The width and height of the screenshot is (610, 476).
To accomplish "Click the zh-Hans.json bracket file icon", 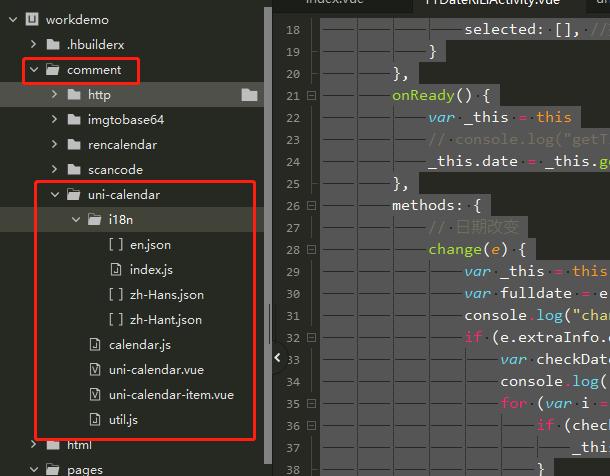I will pos(116,294).
